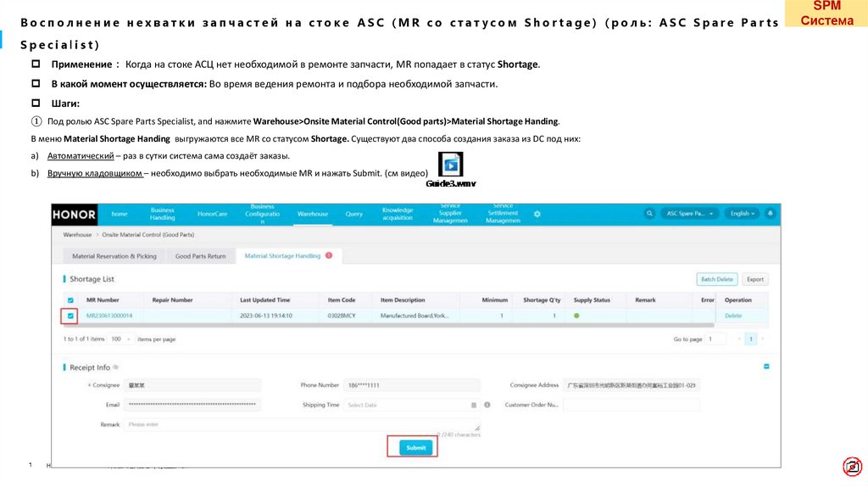The image size is (868, 487).
Task: Collapse the Receipt Info section
Action: [x=766, y=367]
